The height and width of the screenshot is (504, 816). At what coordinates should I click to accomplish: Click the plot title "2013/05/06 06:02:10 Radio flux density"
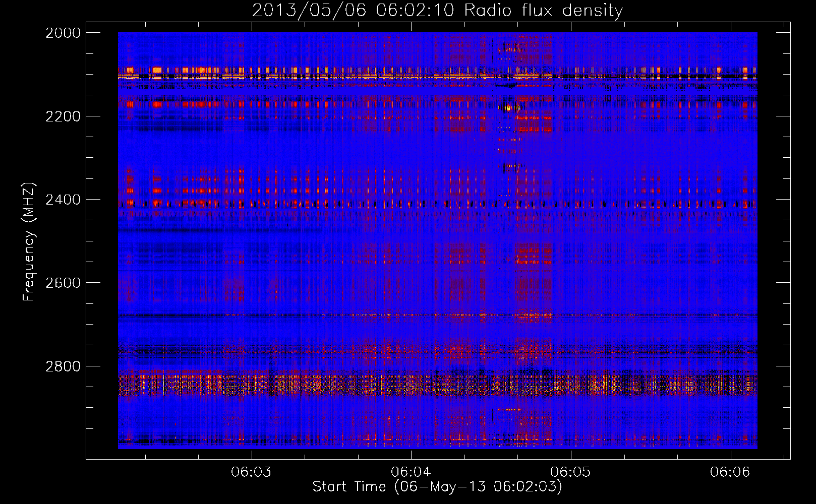438,11
